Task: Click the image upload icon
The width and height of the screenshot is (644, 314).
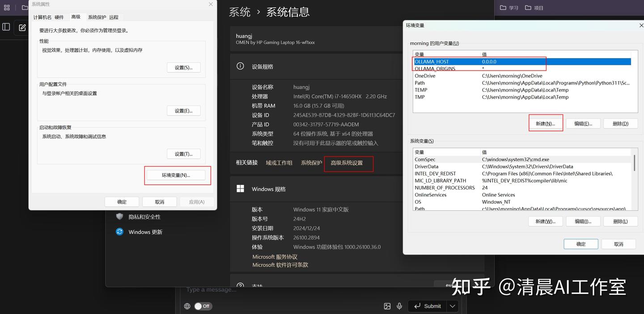Action: point(387,306)
